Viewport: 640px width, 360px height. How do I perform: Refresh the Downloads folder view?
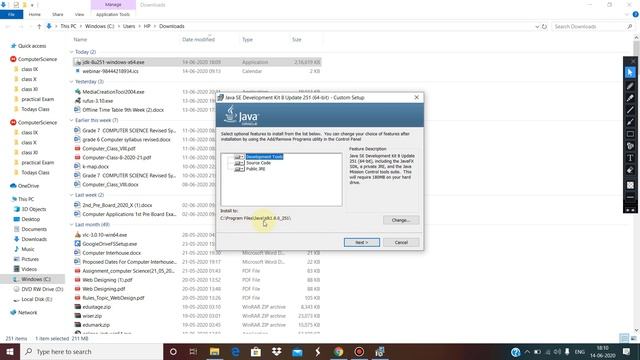click(544, 27)
